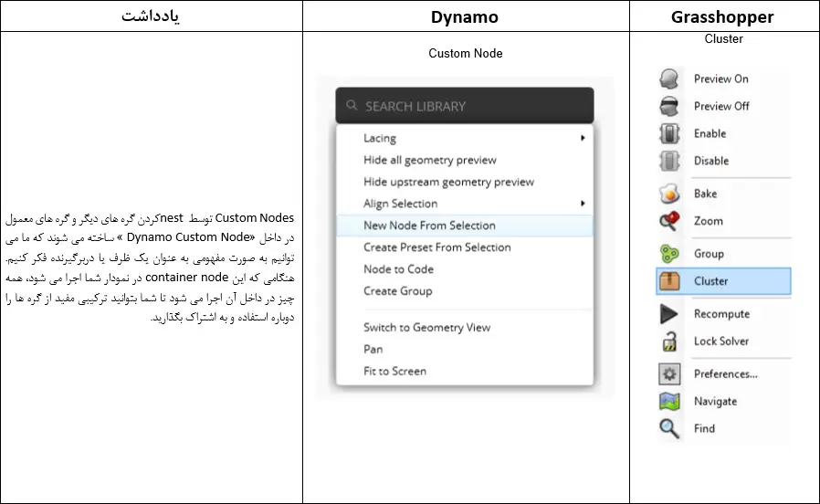The height and width of the screenshot is (504, 820).
Task: Click the Preview On icon
Action: [669, 79]
